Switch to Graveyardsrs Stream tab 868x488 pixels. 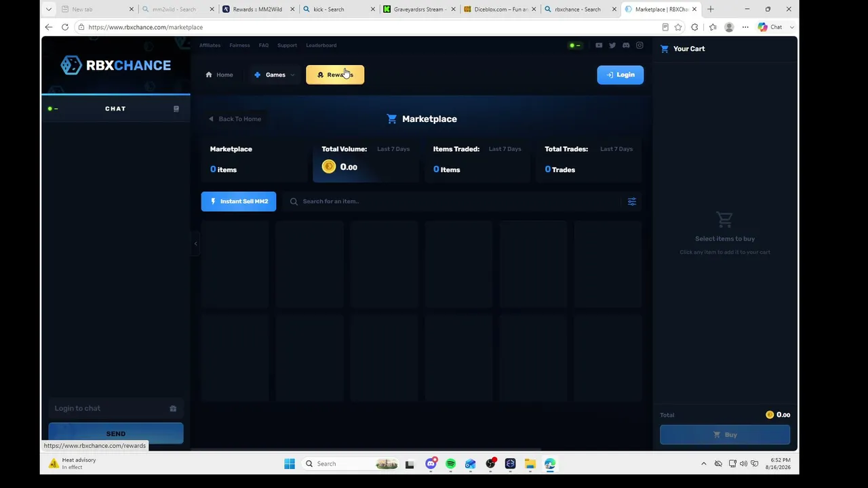tap(419, 9)
